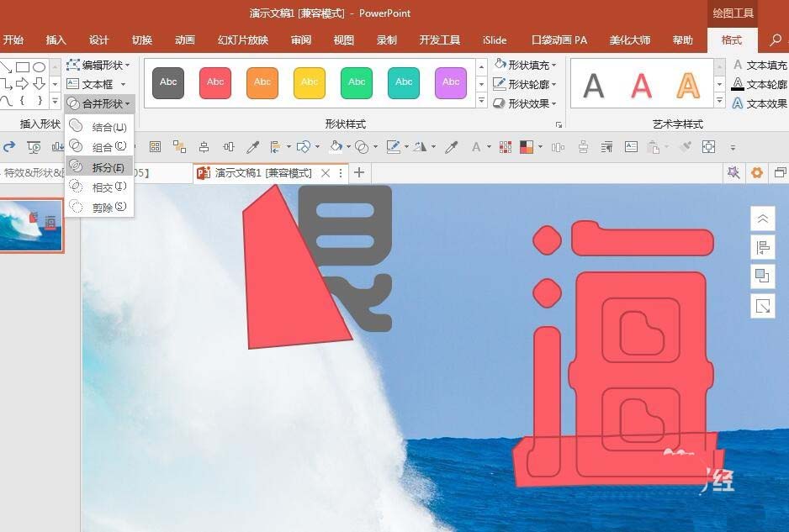
Task: Select the red A WordArt style
Action: click(x=641, y=86)
